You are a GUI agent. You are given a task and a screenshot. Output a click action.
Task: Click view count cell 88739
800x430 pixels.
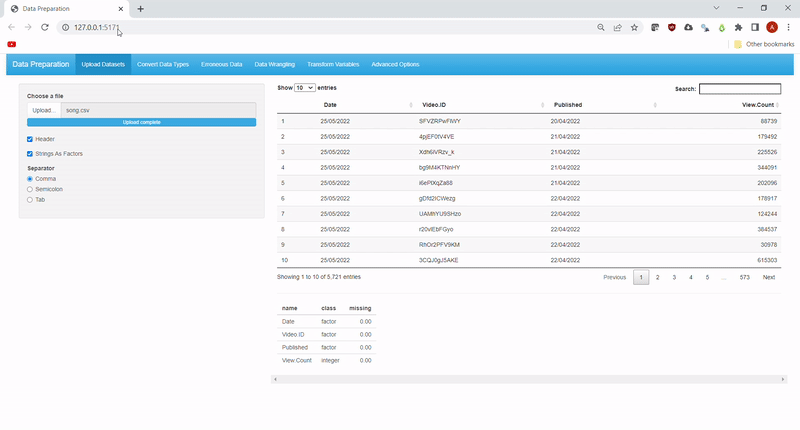769,121
